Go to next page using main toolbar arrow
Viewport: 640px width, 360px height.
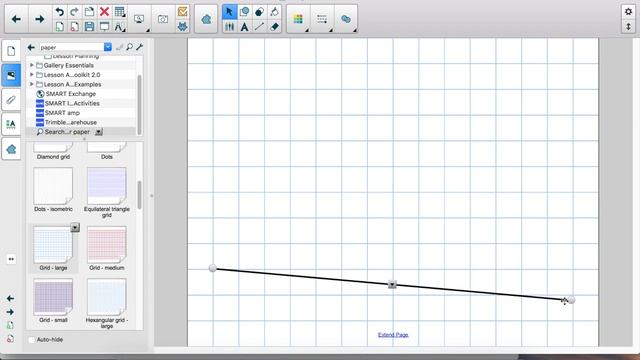[40, 19]
